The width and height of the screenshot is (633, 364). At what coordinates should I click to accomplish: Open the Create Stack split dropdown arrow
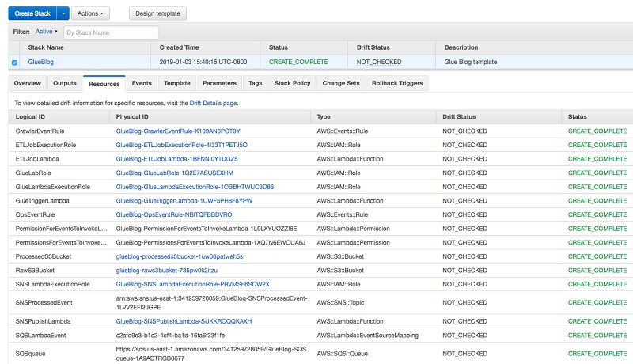[x=63, y=13]
